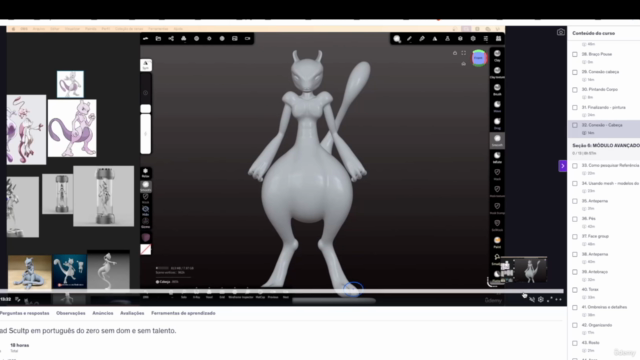The height and width of the screenshot is (360, 640).
Task: Check lesson 40. Torax checkbox
Action: pos(575,290)
